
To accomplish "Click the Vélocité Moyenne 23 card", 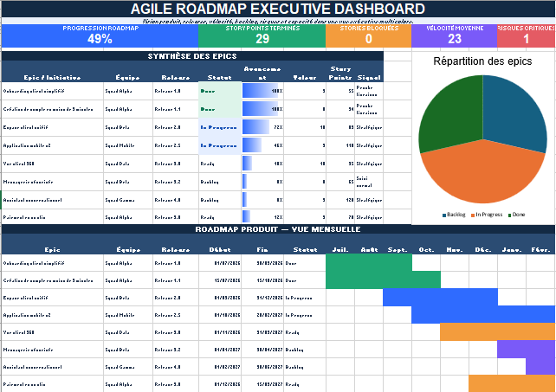I will point(454,35).
